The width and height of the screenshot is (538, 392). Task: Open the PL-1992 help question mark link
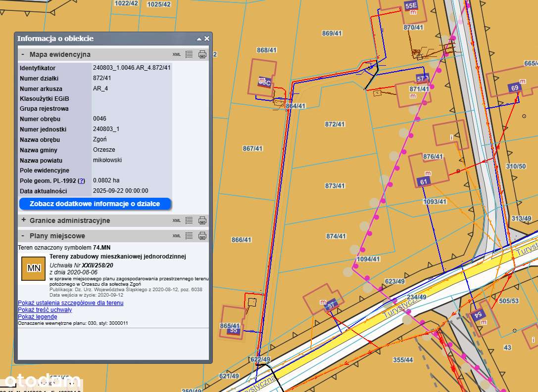pyautogui.click(x=82, y=181)
